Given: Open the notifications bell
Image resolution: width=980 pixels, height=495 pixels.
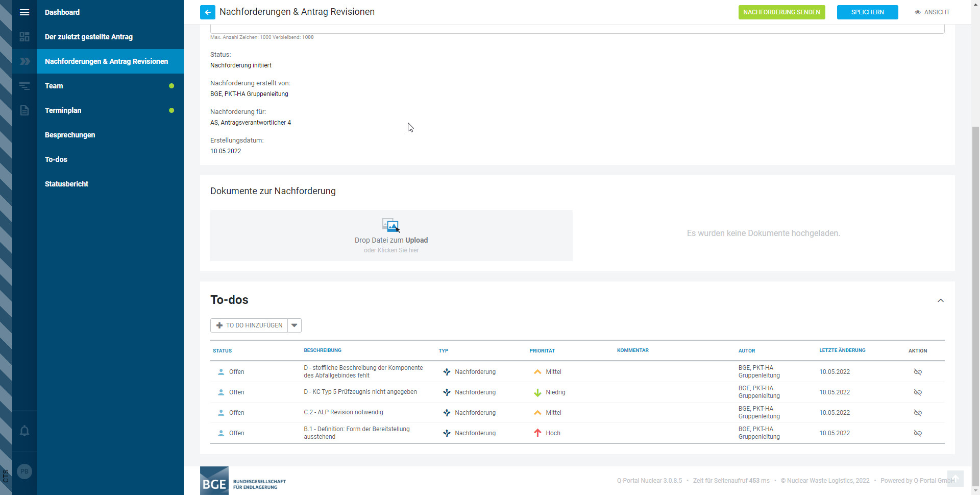Looking at the screenshot, I should coord(24,431).
